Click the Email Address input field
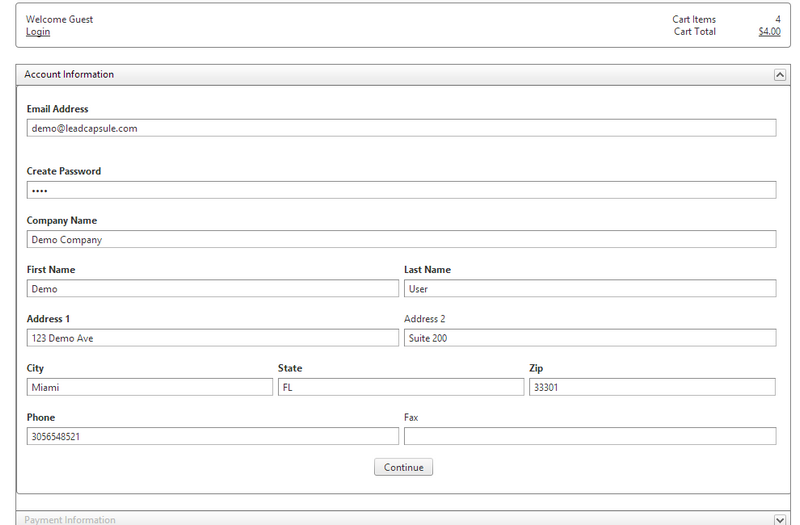 [401, 128]
